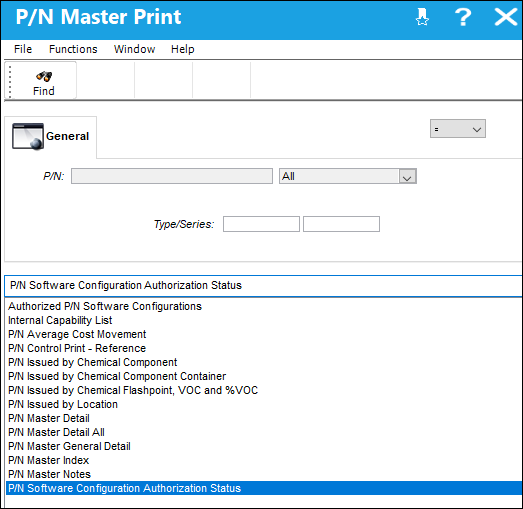Click the toolbar grip handle dots
The height and width of the screenshot is (509, 523).
[x=10, y=82]
